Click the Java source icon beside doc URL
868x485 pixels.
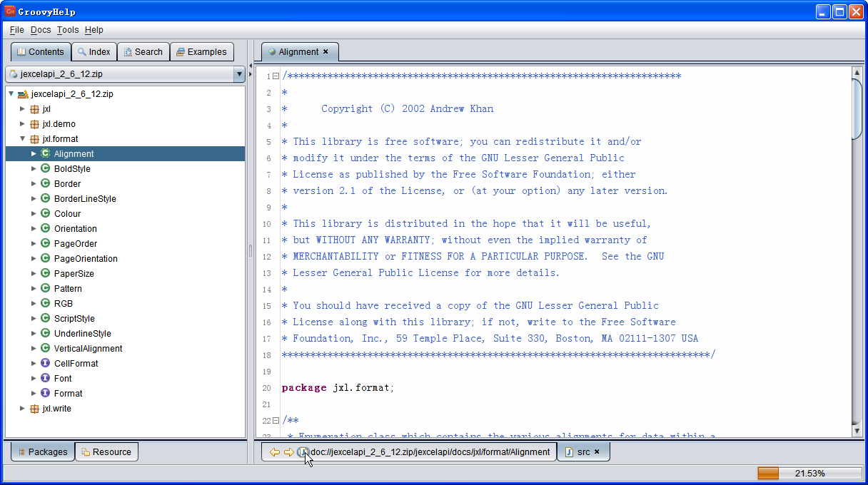303,452
